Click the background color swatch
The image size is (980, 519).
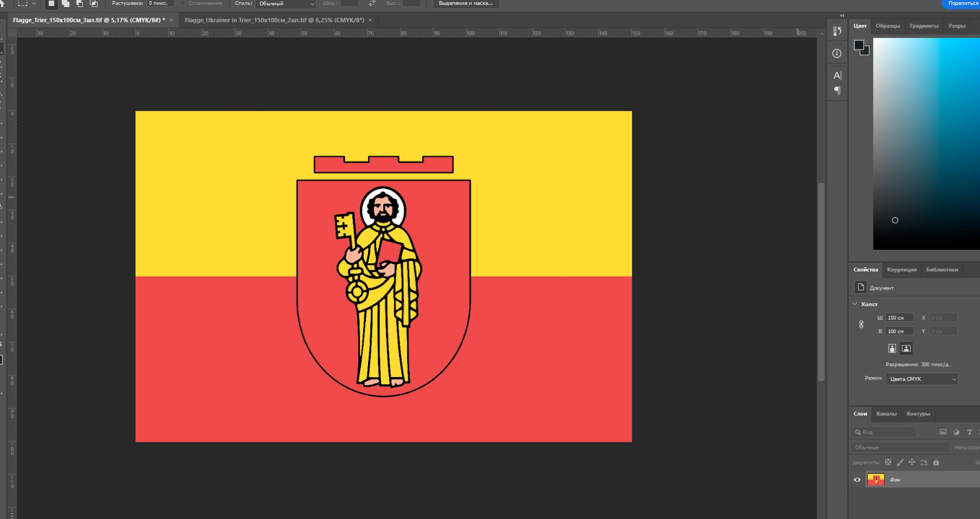pos(866,52)
